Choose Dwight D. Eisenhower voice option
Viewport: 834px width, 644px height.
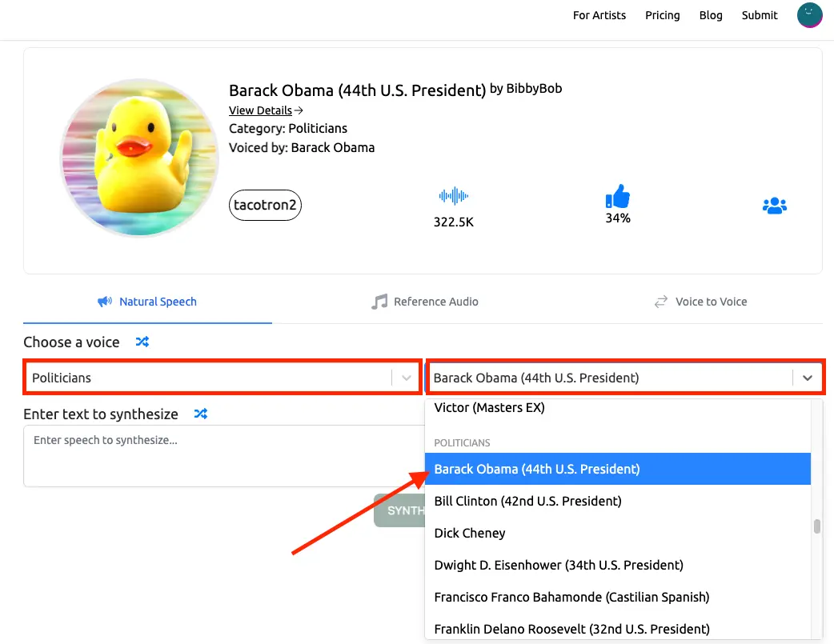618,565
